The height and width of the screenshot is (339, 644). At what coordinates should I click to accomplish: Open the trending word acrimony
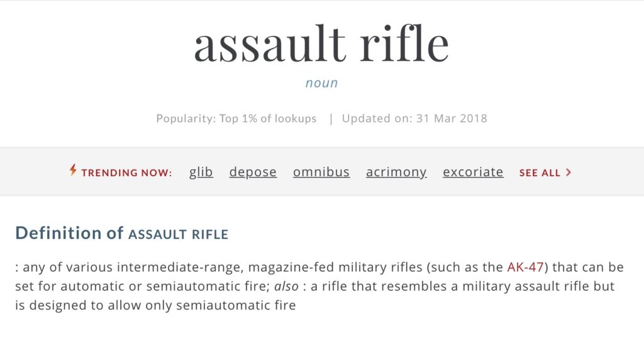(396, 172)
